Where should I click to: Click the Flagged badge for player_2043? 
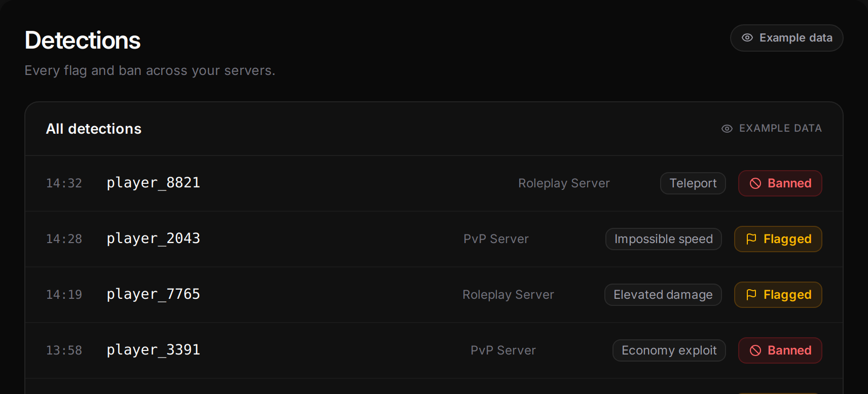778,239
